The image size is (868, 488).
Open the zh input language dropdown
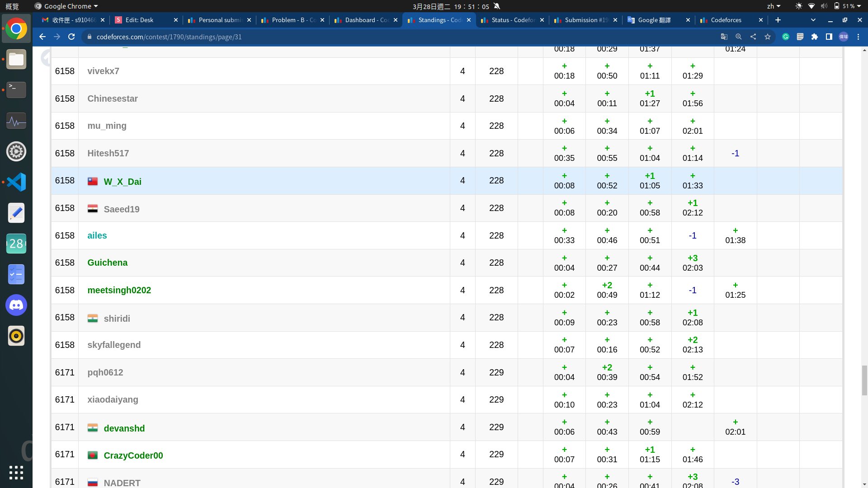coord(774,6)
